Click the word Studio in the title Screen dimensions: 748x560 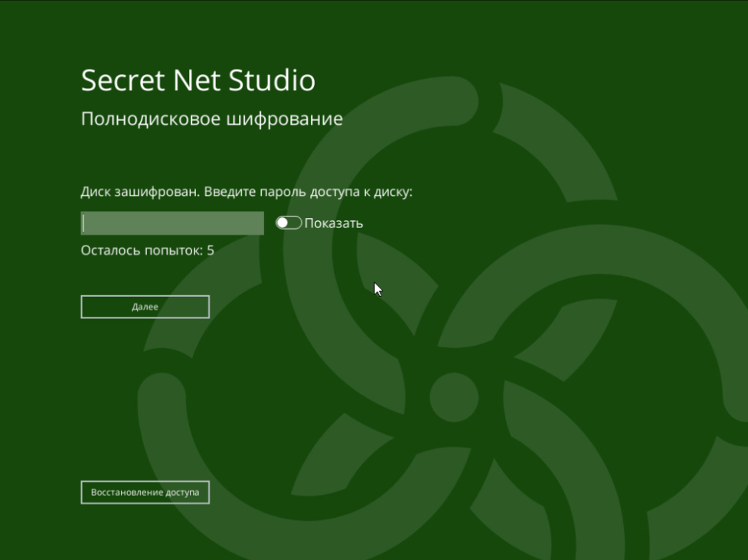[272, 80]
